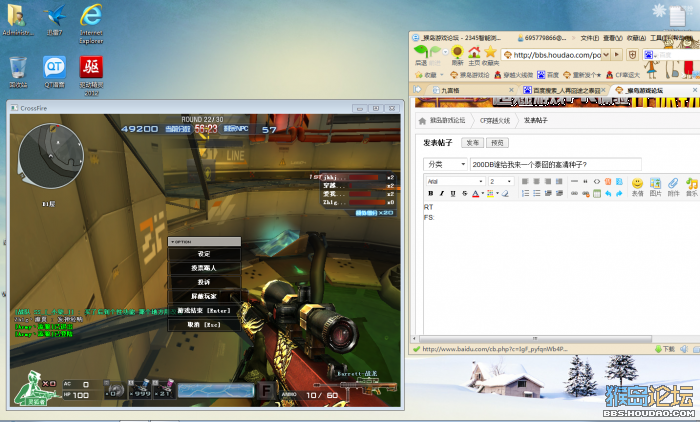Select the 迅雷7 desktop icon

[54, 20]
